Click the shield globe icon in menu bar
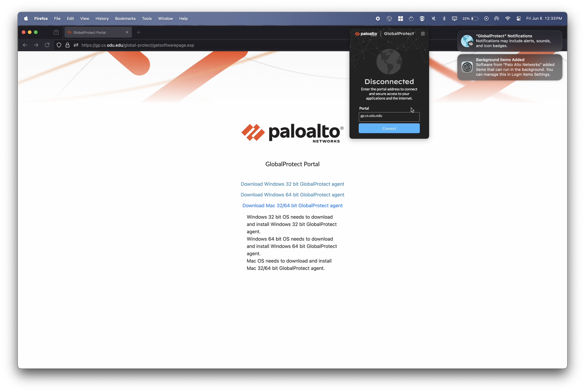Screen dimensions: 585x392 click(x=422, y=19)
